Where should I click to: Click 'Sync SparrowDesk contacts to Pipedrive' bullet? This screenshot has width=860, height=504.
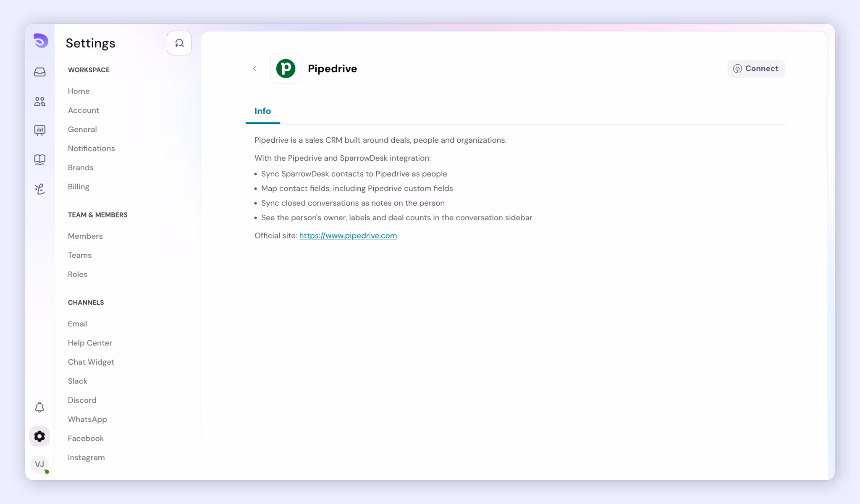click(x=354, y=174)
